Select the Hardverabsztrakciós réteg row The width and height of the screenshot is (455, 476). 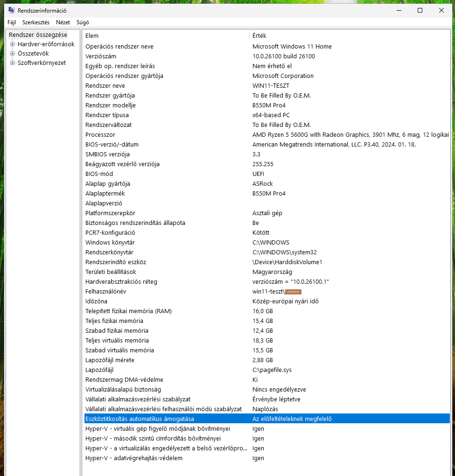tap(267, 282)
